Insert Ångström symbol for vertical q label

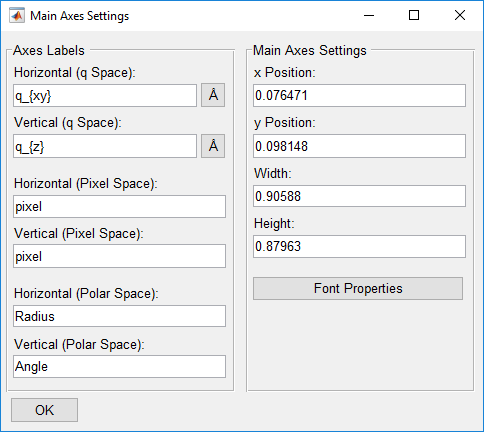coord(213,146)
